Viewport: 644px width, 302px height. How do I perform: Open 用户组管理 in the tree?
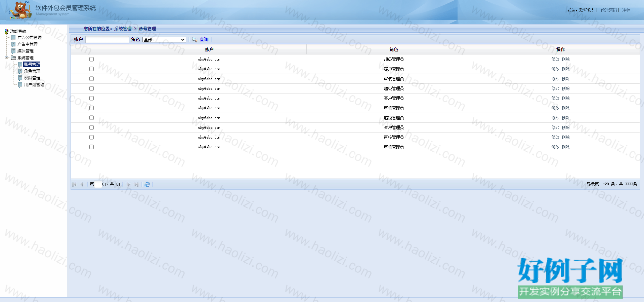click(x=34, y=85)
